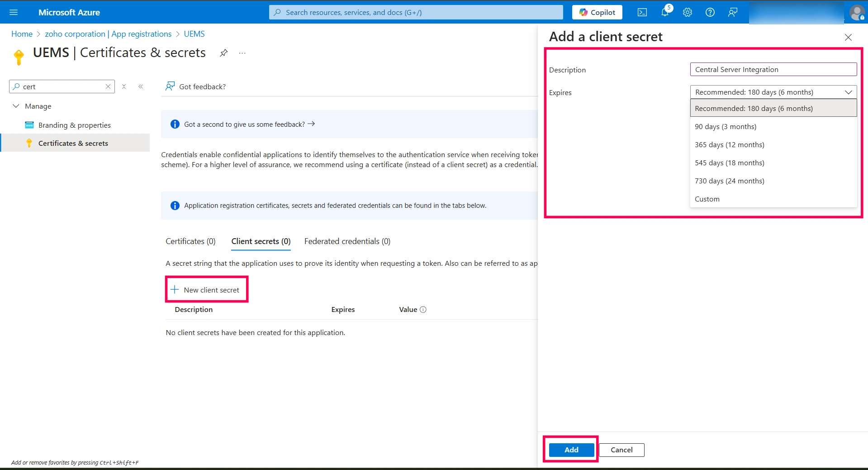868x470 pixels.
Task: Collapse the left navigation pane
Action: click(x=141, y=86)
